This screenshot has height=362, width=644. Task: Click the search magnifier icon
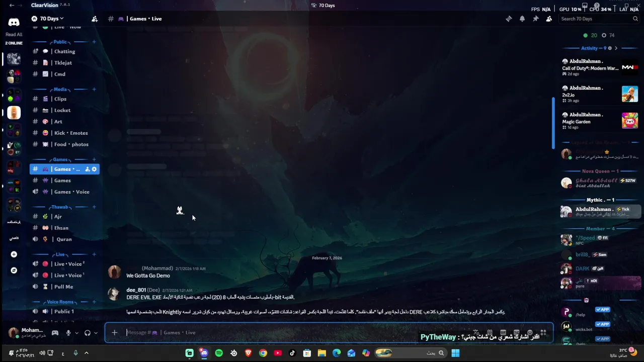[635, 19]
